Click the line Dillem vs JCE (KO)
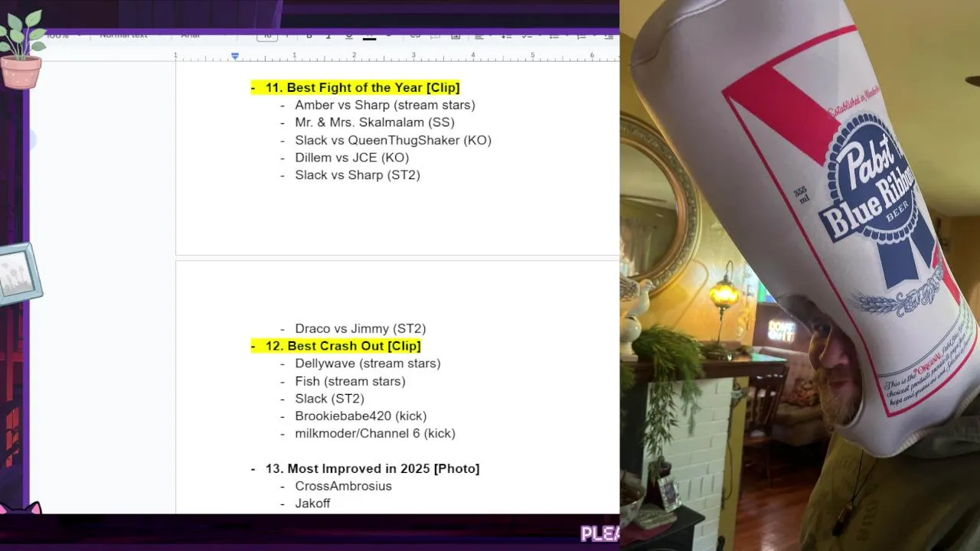Screen dimensions: 980x551 pyautogui.click(x=352, y=158)
